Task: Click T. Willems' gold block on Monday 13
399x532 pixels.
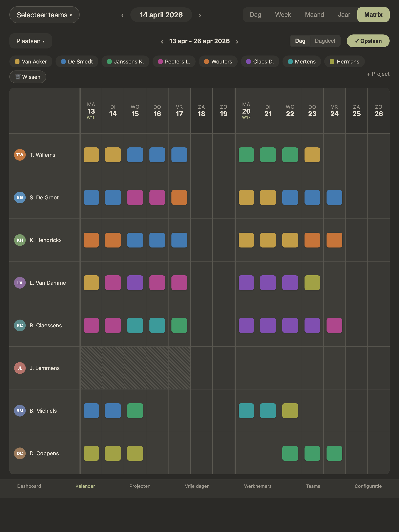Action: click(91, 155)
